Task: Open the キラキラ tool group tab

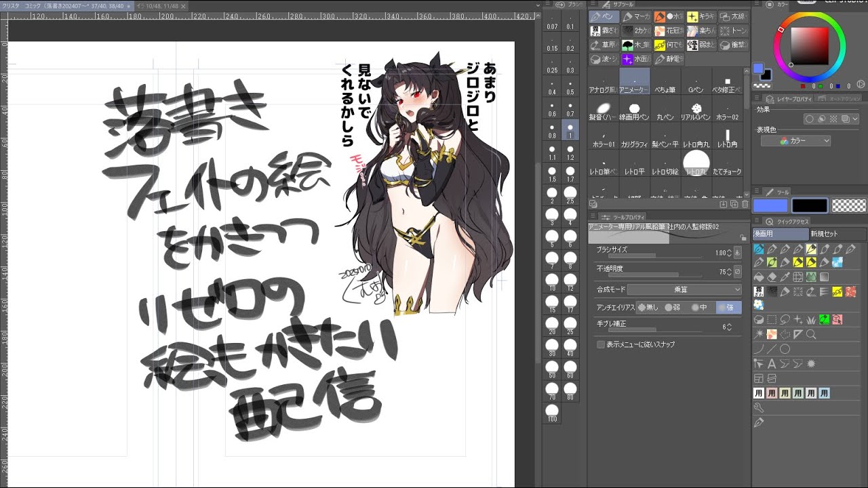Action: click(701, 16)
